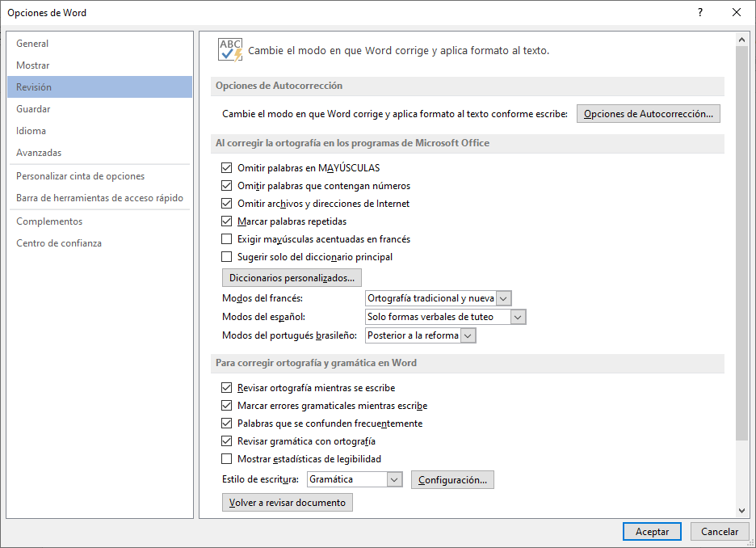Click the Help question mark button
Screen dimensions: 756x548
[700, 12]
